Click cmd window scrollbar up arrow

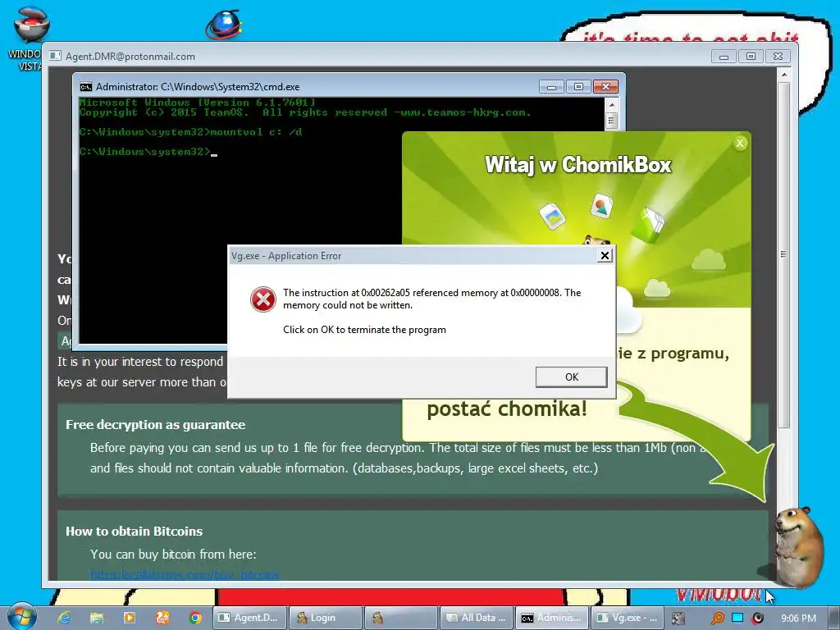click(x=611, y=104)
